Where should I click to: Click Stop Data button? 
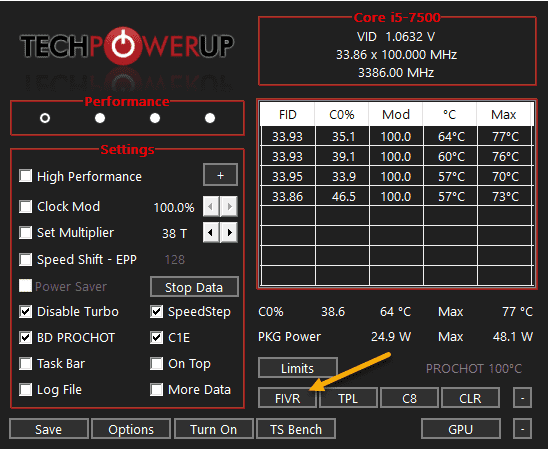(x=194, y=287)
